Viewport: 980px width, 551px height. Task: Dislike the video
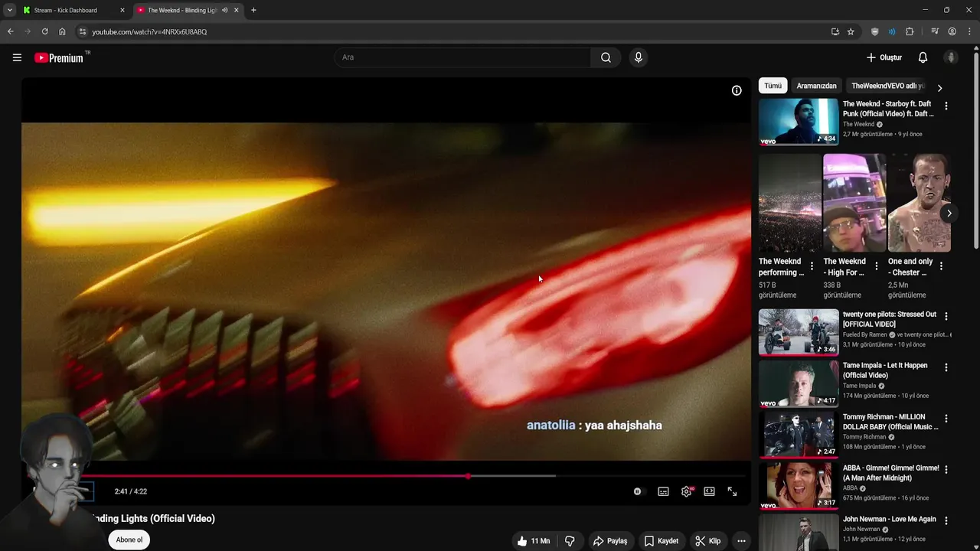(570, 541)
